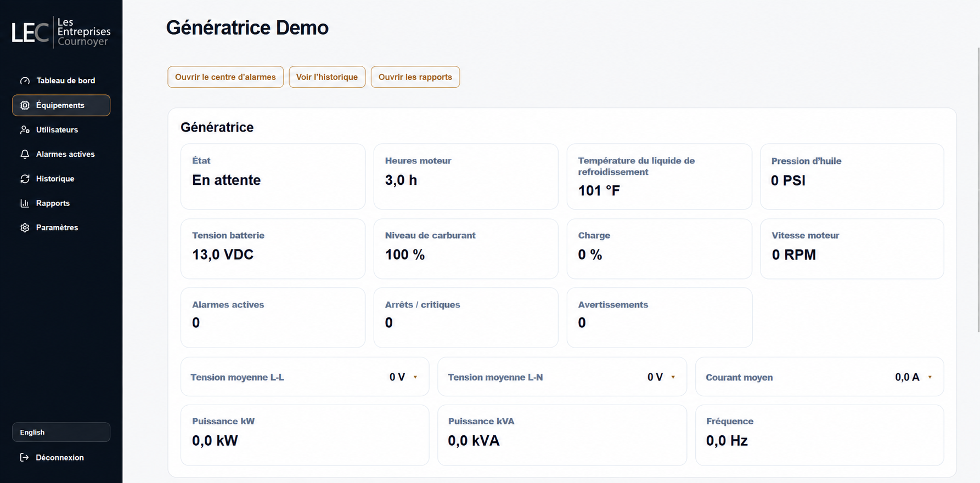This screenshot has height=483, width=980.
Task: Click Ouvrir les rapports button
Action: tap(415, 77)
